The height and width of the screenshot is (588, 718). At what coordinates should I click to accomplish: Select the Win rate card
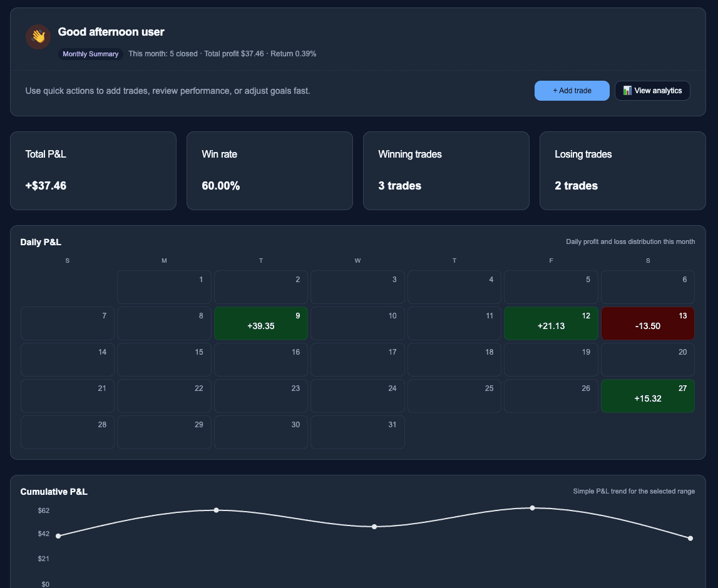pos(269,170)
